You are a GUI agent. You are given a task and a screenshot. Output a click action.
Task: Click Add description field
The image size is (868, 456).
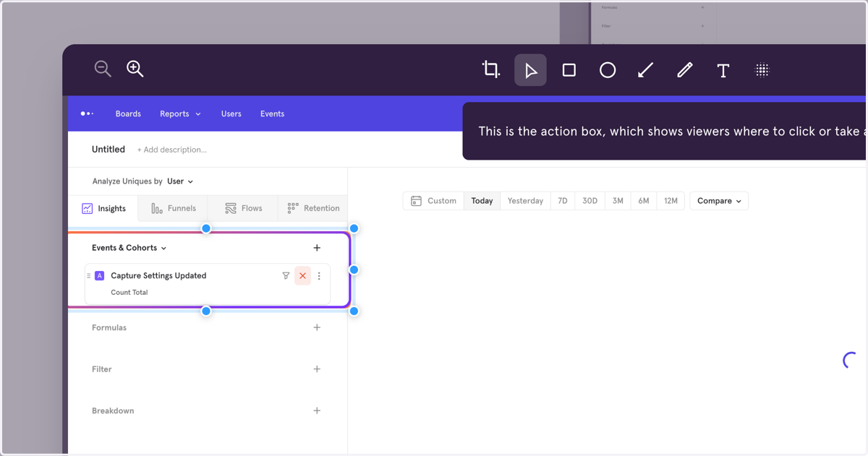[x=171, y=150]
